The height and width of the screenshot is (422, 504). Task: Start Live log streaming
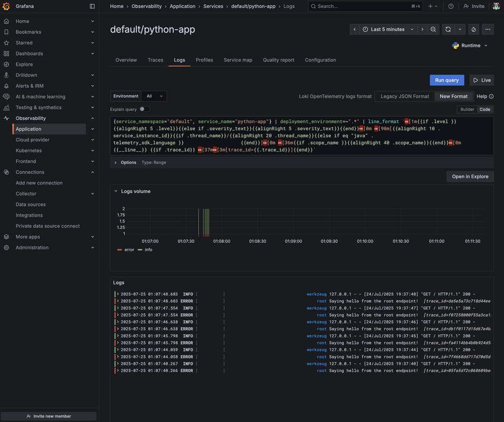pos(482,80)
